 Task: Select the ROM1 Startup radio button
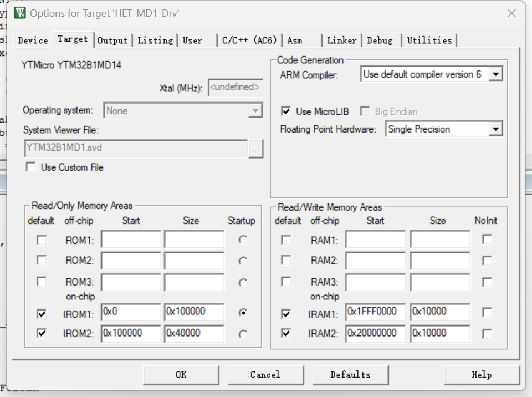coord(243,240)
